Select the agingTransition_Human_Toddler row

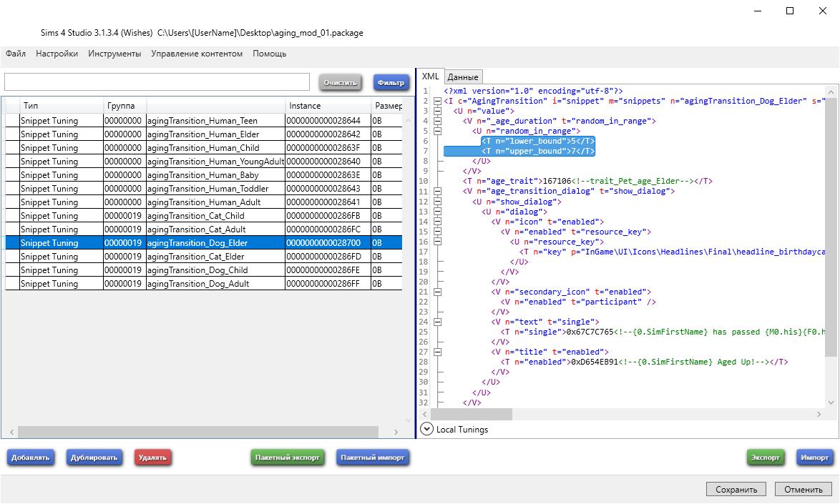pyautogui.click(x=207, y=189)
